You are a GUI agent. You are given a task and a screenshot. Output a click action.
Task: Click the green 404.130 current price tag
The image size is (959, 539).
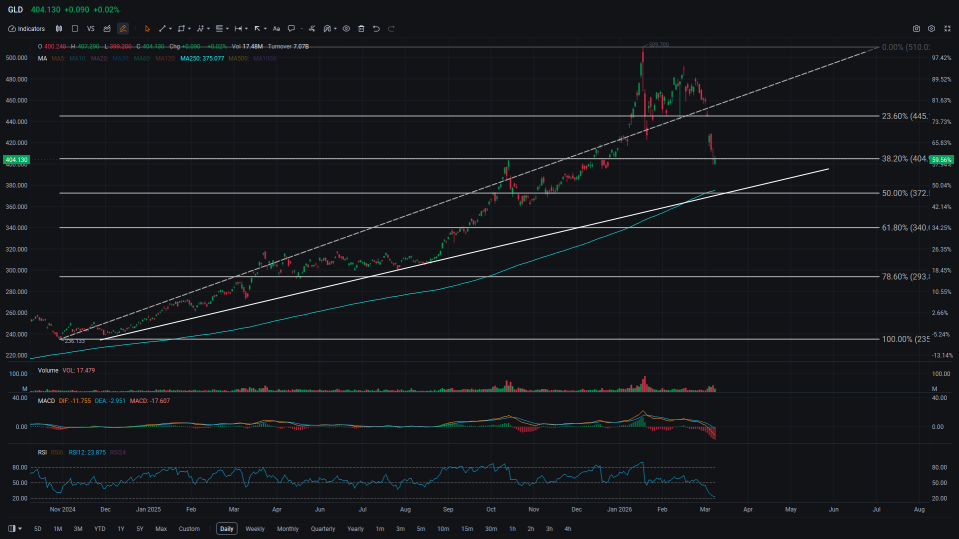tap(16, 160)
